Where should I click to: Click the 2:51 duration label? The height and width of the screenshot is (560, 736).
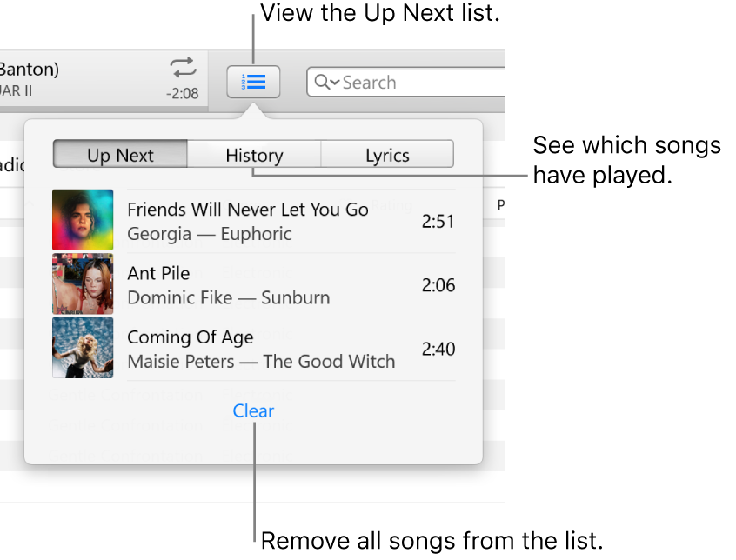click(x=438, y=221)
